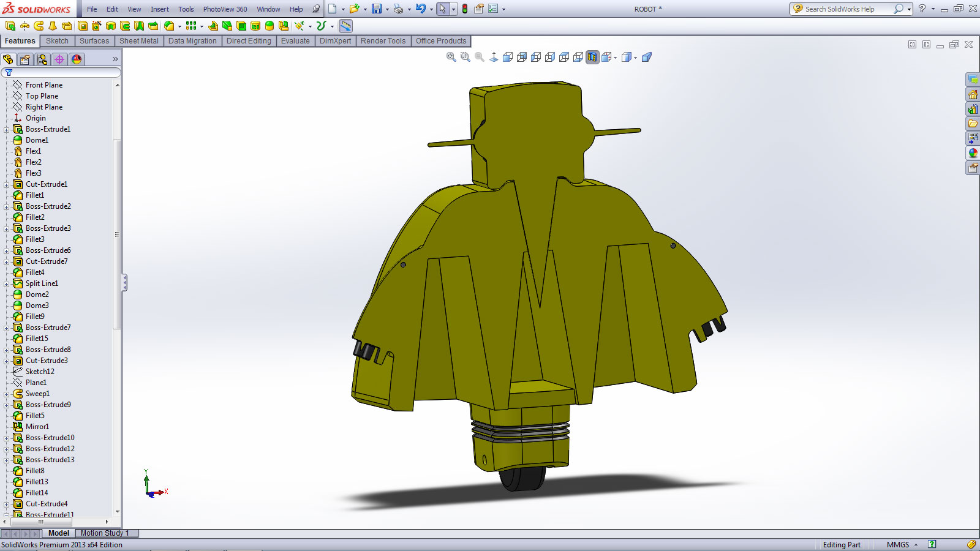Expand the Cut-Extrude1 feature node
Screen dimensions: 980x551
point(7,184)
